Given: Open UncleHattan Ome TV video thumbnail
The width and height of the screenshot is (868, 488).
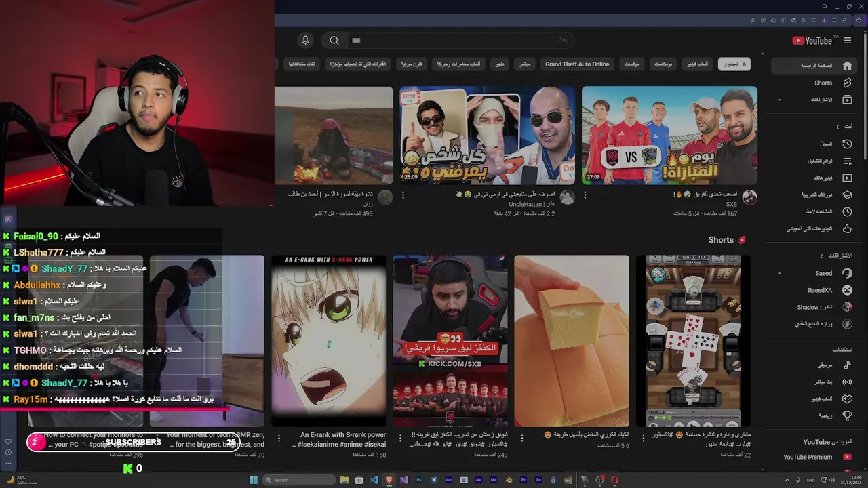Looking at the screenshot, I should click(487, 136).
